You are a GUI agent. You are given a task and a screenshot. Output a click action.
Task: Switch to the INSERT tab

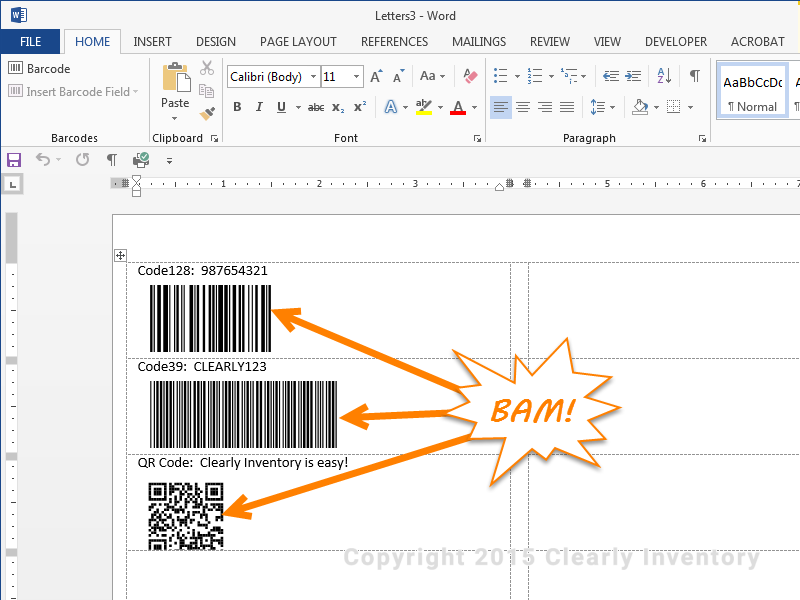coord(153,42)
